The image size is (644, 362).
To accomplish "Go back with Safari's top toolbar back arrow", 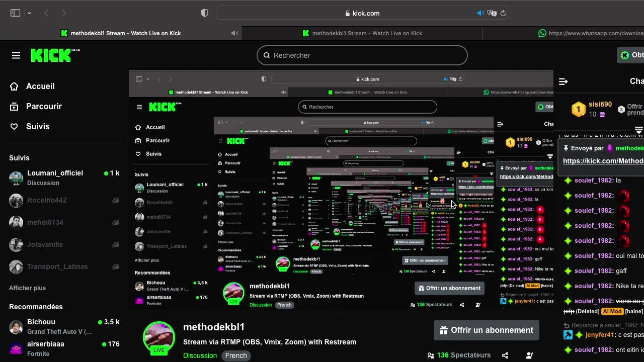I will pyautogui.click(x=46, y=13).
